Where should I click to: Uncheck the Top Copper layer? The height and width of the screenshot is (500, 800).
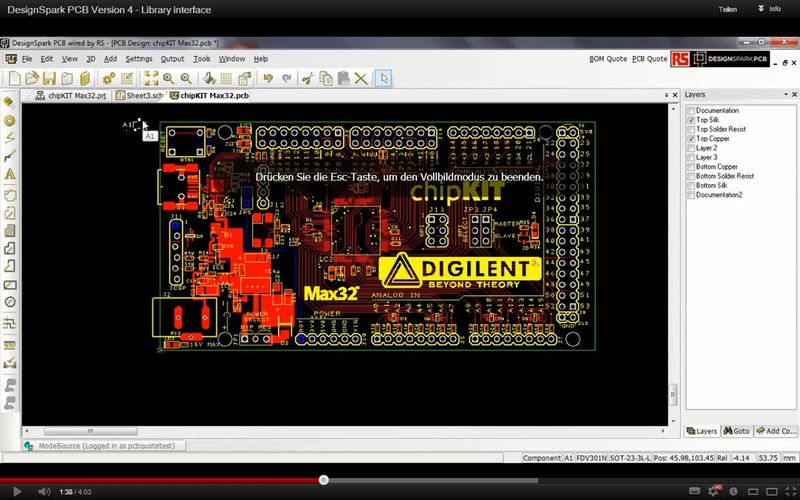point(691,139)
